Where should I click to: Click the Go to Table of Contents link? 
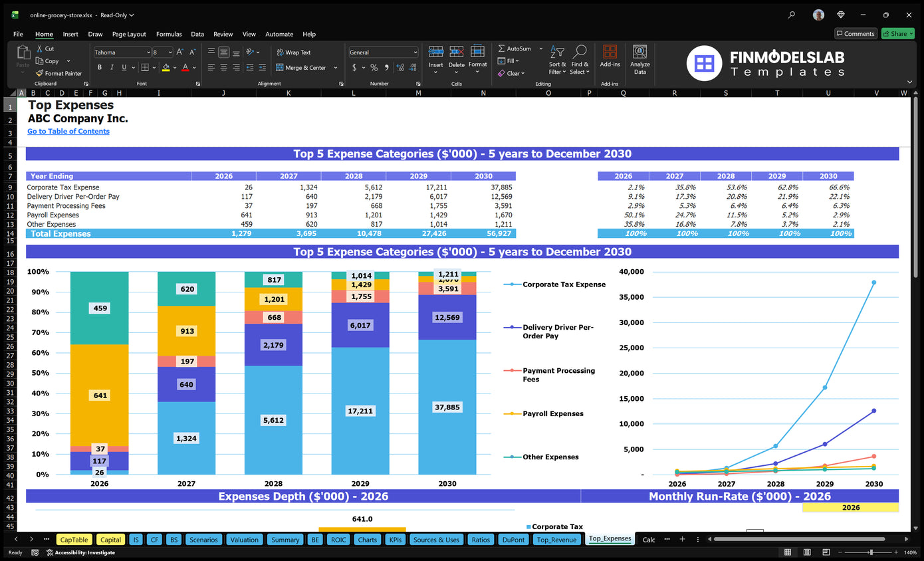pos(68,131)
